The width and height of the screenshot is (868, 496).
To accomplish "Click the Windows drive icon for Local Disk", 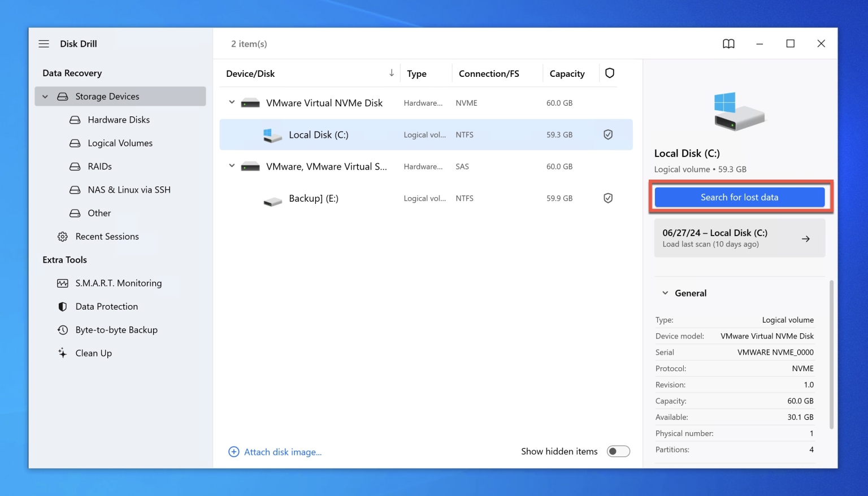I will pos(272,134).
